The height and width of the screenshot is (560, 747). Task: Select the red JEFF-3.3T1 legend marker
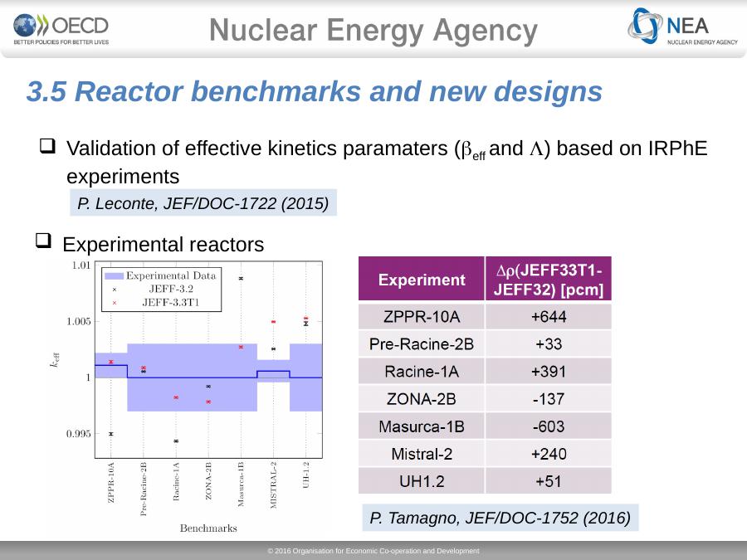(114, 303)
